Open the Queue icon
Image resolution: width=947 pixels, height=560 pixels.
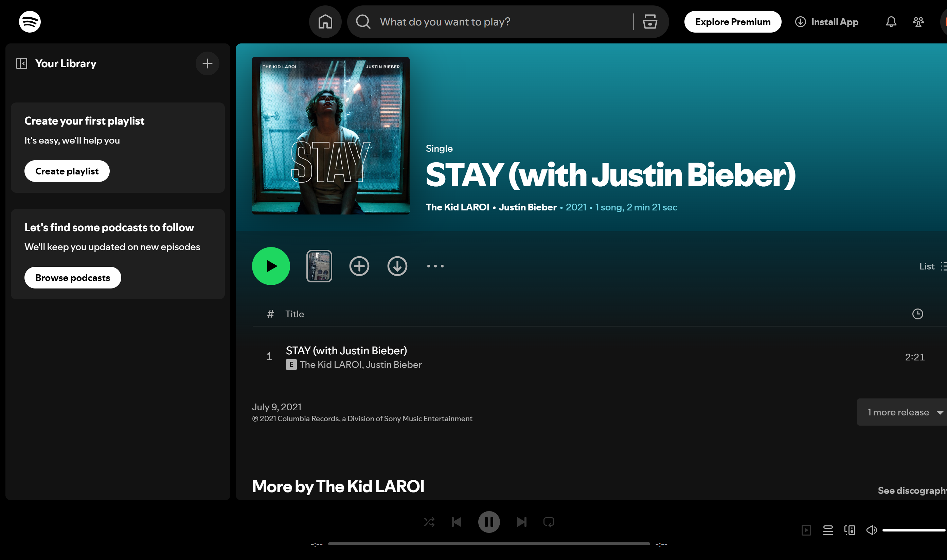(828, 530)
